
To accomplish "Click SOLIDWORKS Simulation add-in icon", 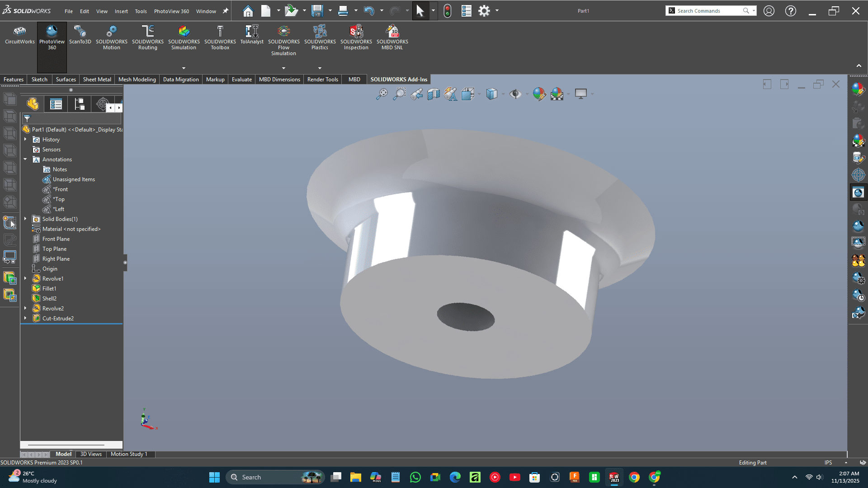I will [x=184, y=37].
